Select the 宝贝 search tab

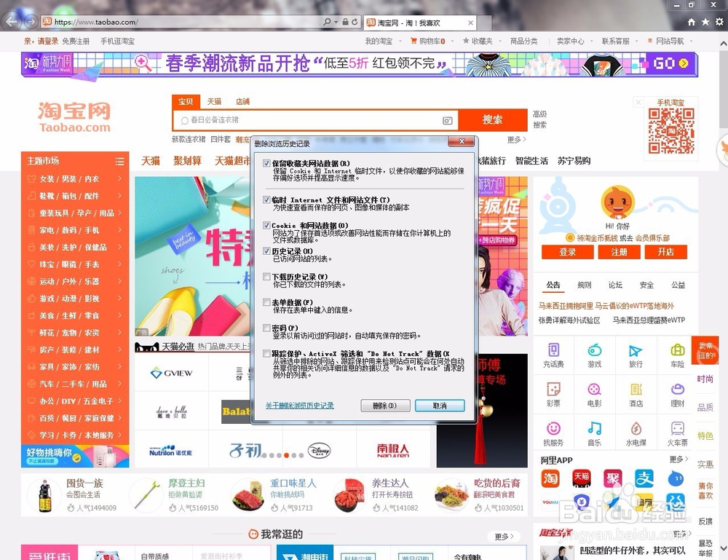tap(186, 102)
